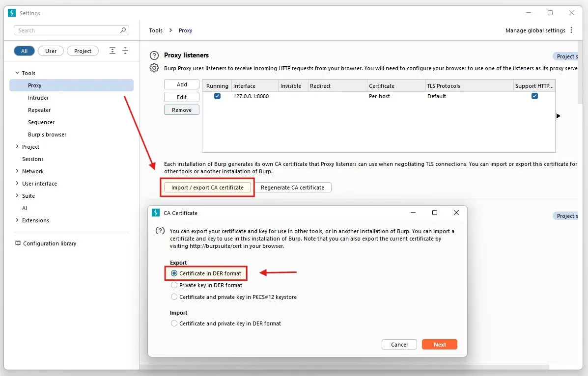Click the Burp logo in Settings title bar
The width and height of the screenshot is (588, 376).
pyautogui.click(x=12, y=13)
